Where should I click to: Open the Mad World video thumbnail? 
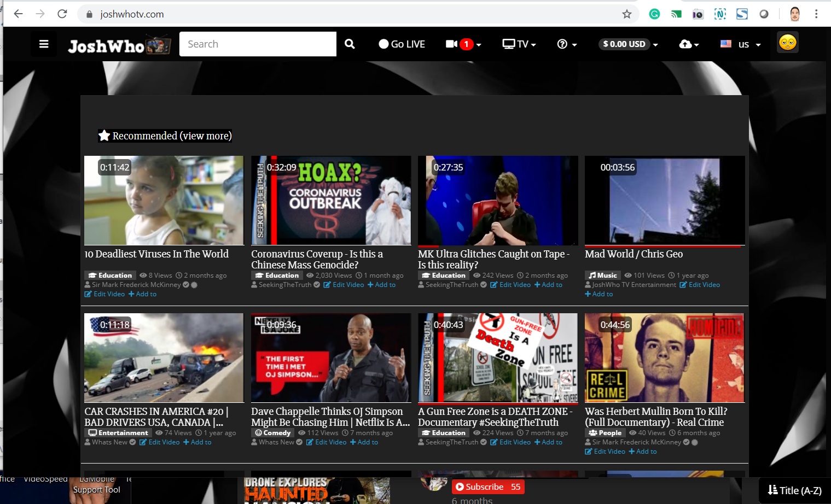(x=665, y=201)
